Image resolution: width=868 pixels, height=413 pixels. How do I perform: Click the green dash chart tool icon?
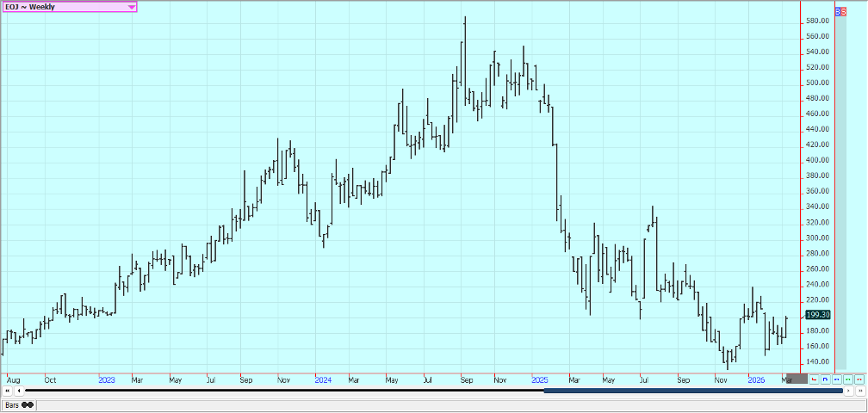[x=848, y=379]
